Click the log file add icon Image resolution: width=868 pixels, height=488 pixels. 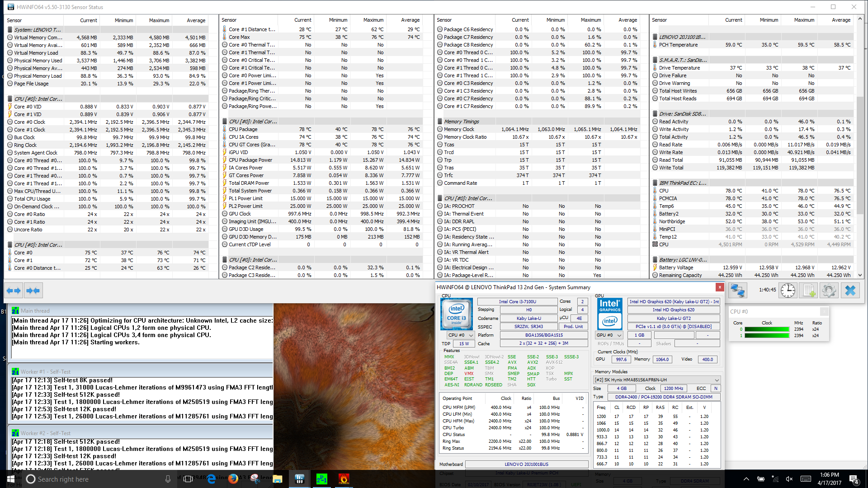808,291
